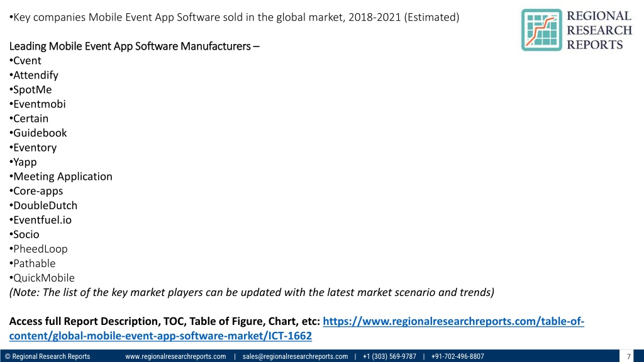Select the Eventory list entry
Screen dimensions: 644x362
click(33, 147)
